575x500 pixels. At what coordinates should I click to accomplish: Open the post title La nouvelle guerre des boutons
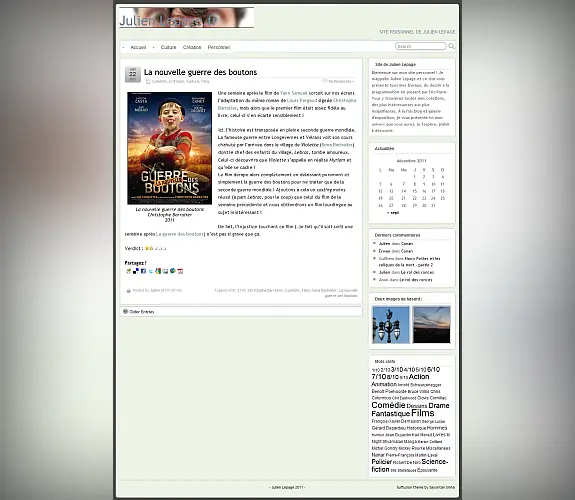(x=200, y=72)
